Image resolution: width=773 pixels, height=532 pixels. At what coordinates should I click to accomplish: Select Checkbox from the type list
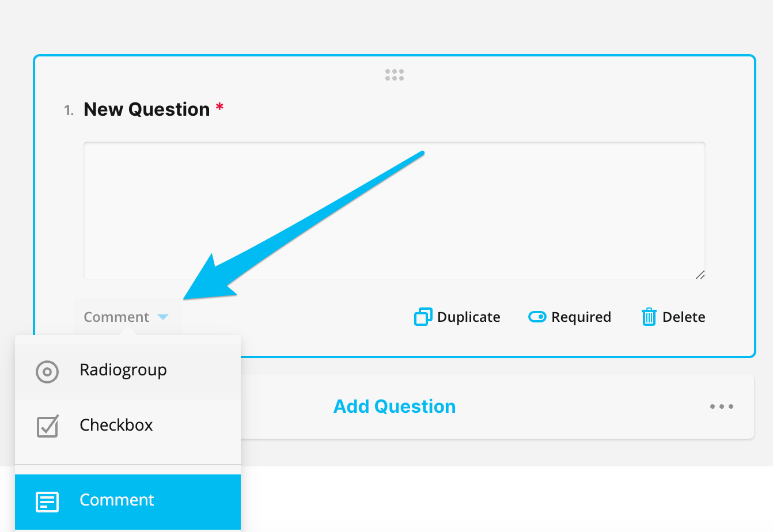(128, 427)
